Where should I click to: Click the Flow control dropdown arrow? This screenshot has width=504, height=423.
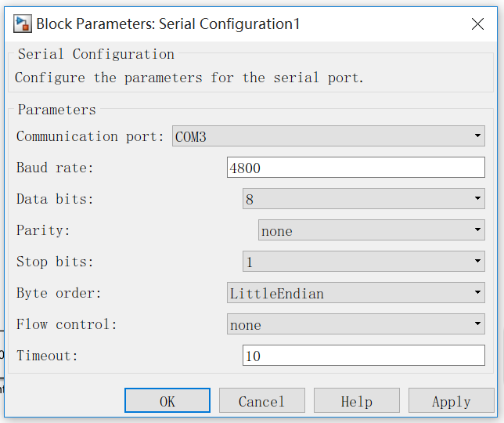(477, 324)
